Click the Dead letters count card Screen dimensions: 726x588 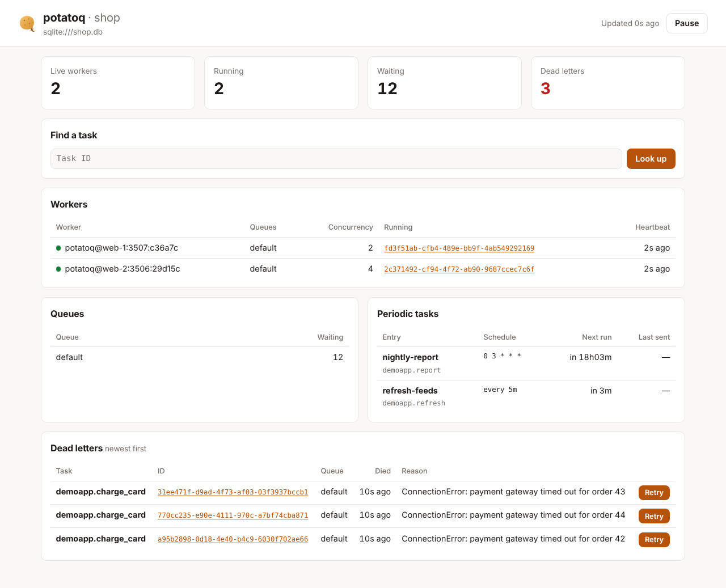pyautogui.click(x=608, y=83)
